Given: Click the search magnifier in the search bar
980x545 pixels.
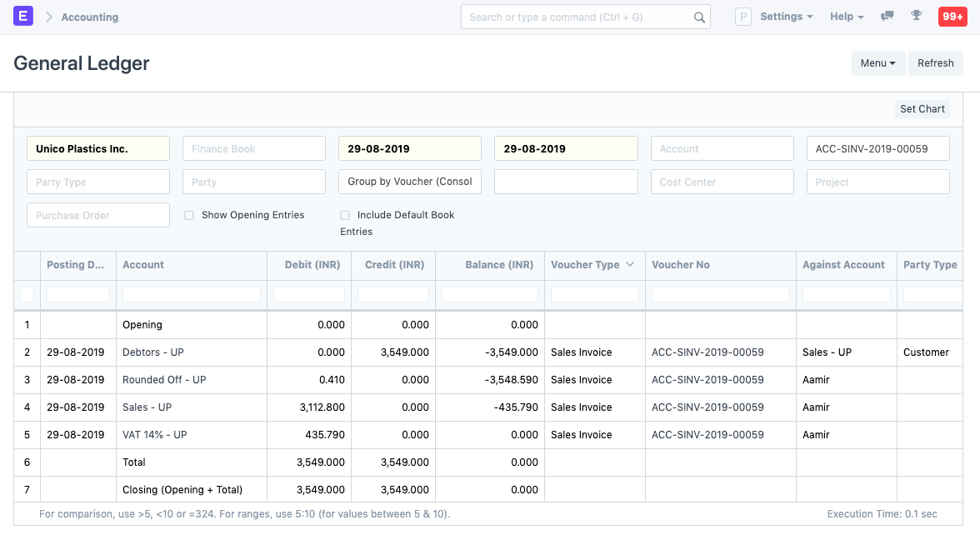Looking at the screenshot, I should point(699,16).
